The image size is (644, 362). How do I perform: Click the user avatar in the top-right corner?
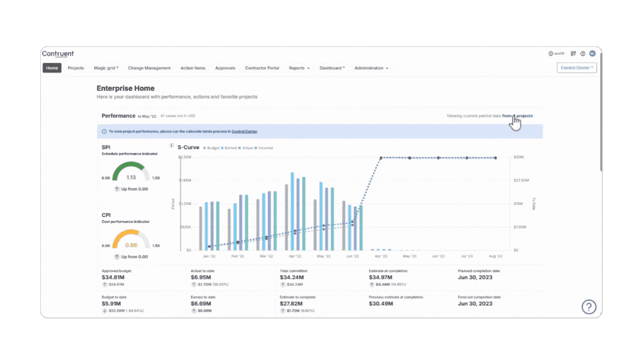click(x=592, y=53)
